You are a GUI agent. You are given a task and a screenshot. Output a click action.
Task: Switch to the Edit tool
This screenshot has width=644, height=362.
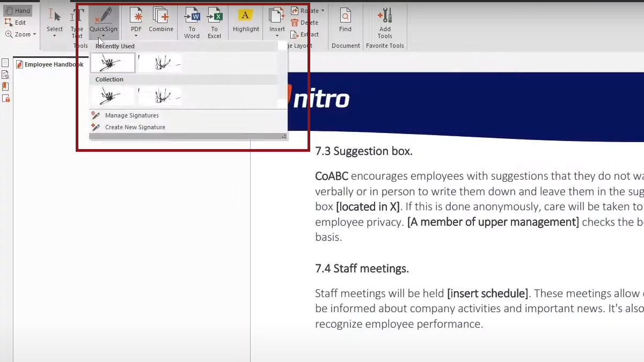coord(16,23)
